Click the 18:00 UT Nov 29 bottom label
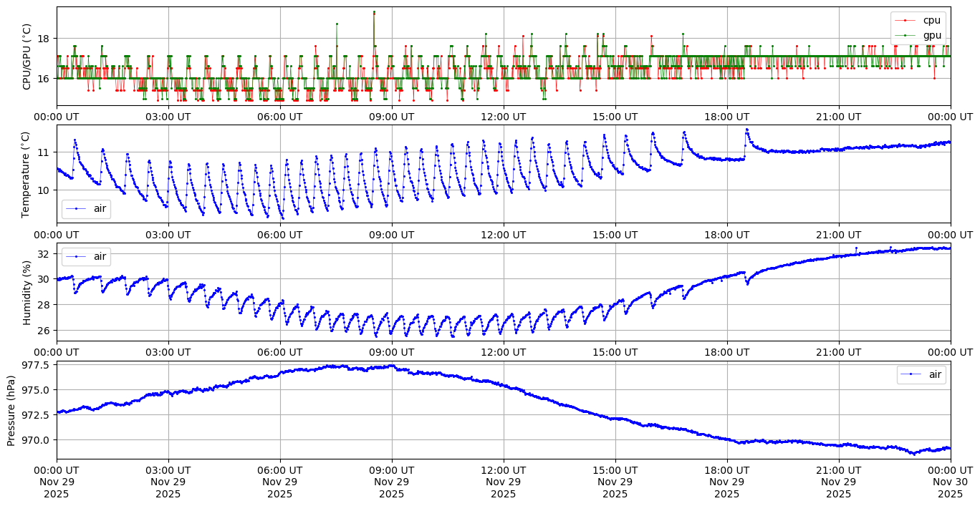The image size is (980, 506). 726,482
